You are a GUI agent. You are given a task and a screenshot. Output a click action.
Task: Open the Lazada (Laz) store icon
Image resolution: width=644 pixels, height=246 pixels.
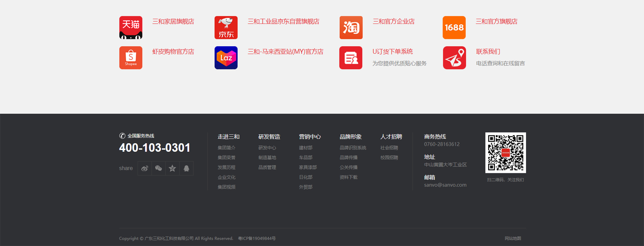click(226, 58)
